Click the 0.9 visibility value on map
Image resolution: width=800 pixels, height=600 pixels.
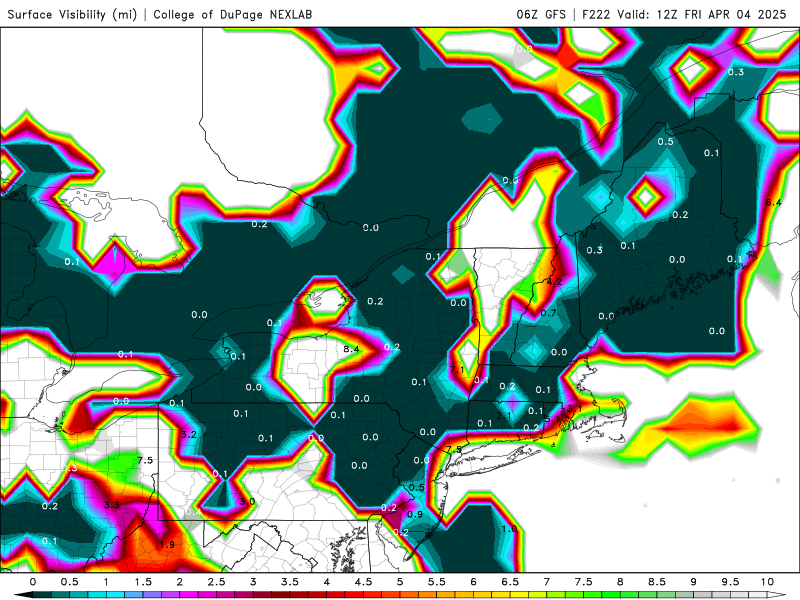pyautogui.click(x=415, y=514)
